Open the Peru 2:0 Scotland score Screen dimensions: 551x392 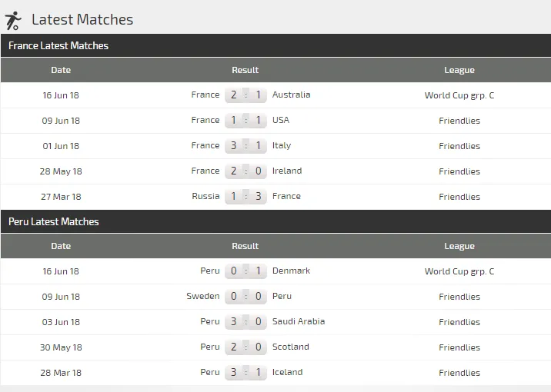245,347
